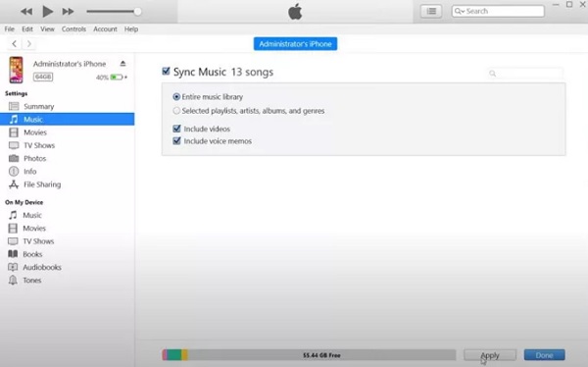The width and height of the screenshot is (588, 367).
Task: Click the 40% battery percentage text
Action: coord(102,78)
